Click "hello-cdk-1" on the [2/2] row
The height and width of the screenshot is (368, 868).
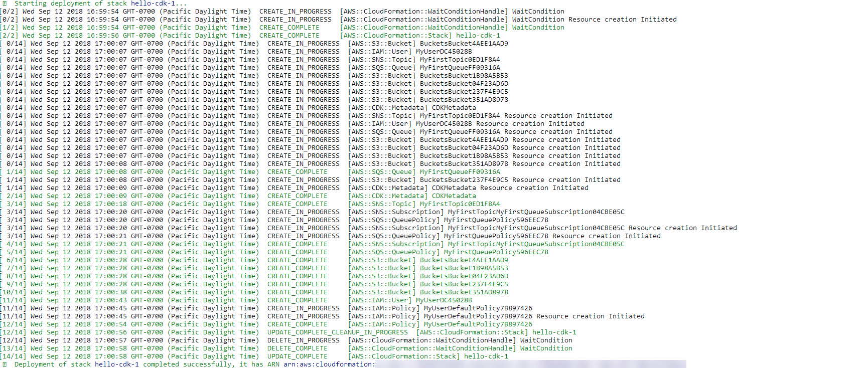click(x=478, y=36)
